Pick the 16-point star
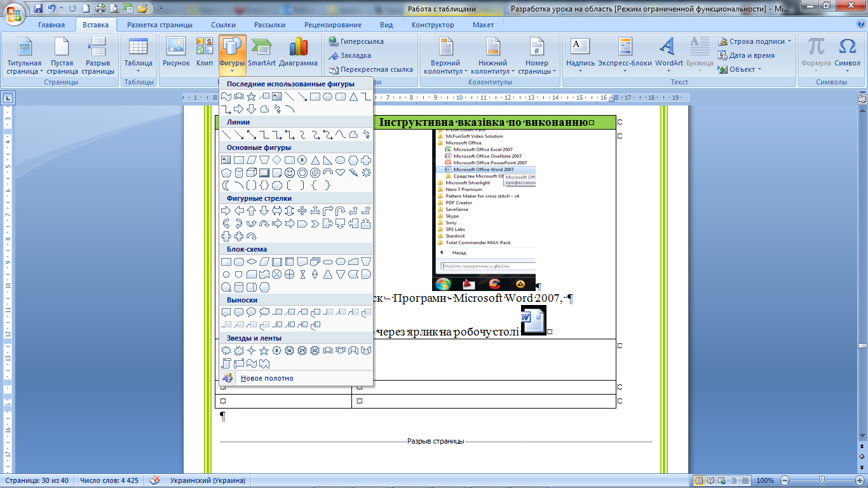Screen dimensions: 868x488 pyautogui.click(x=289, y=351)
